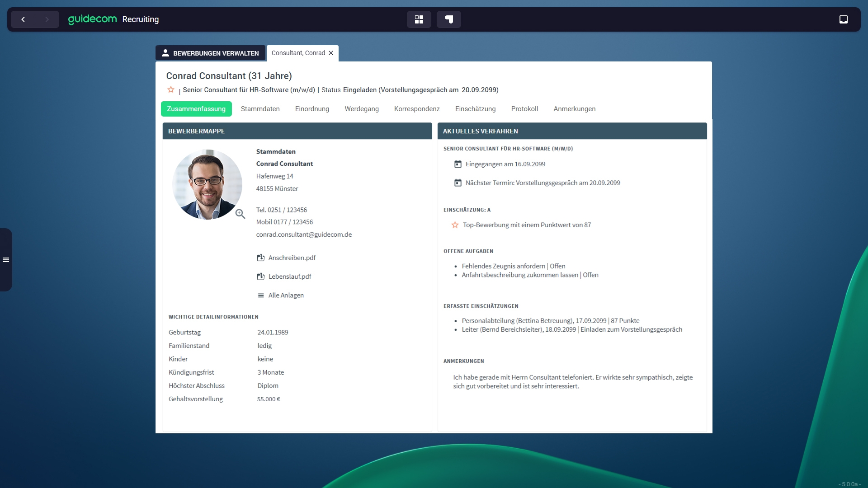Select the Zusammenfassung button
Screen dimensions: 868x488
pyautogui.click(x=196, y=109)
